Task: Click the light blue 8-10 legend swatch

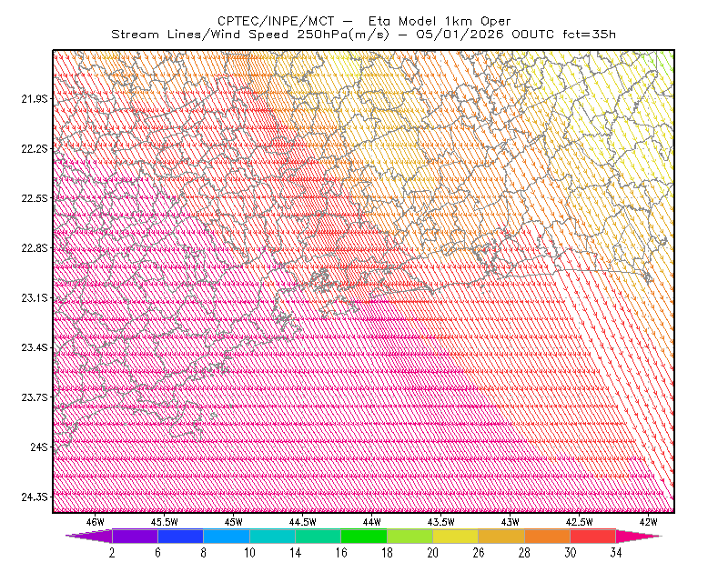Action: [x=227, y=536]
